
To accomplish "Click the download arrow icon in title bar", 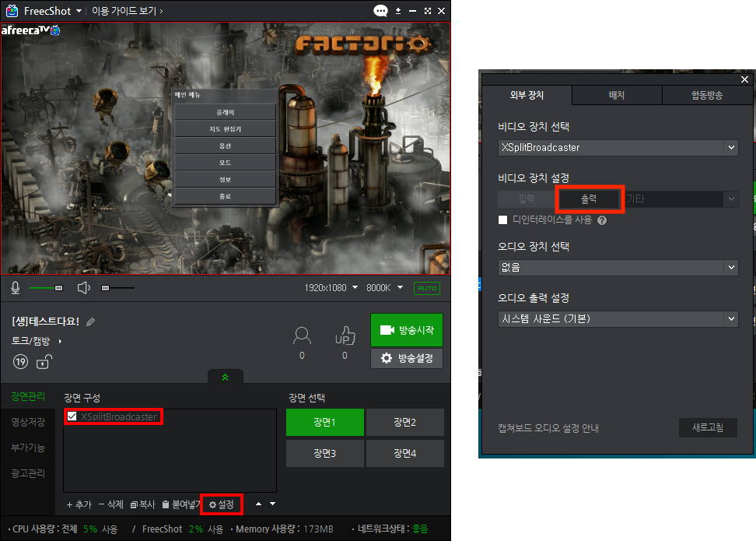I will (x=398, y=11).
